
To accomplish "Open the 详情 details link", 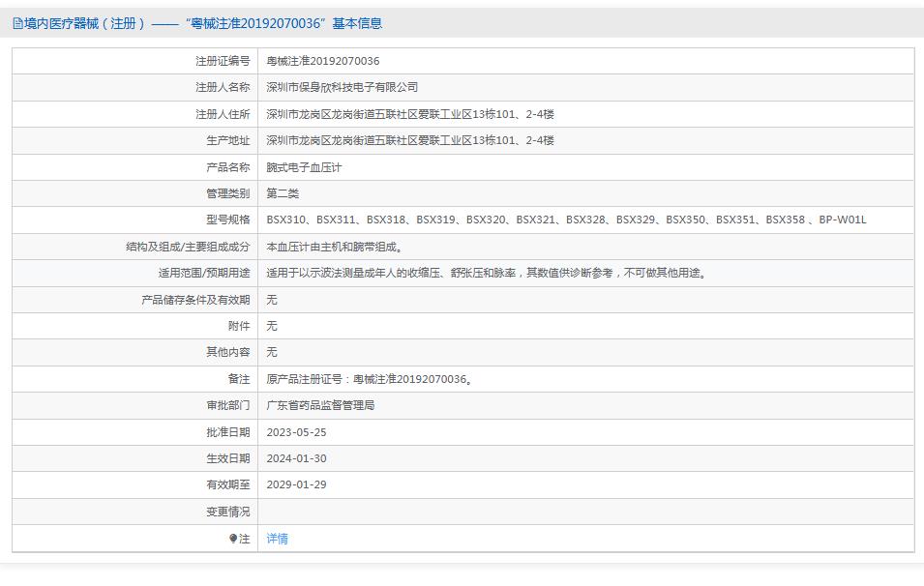I will click(x=276, y=539).
